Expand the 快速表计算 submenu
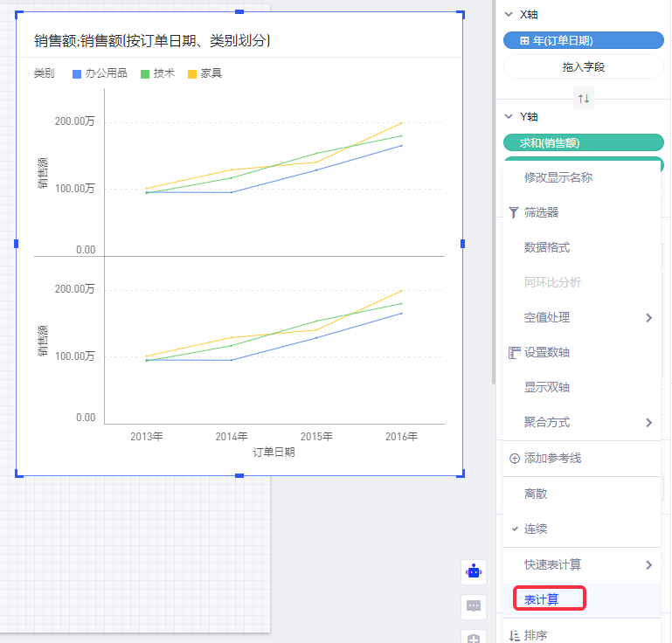Viewport: 672px width, 643px height. coord(648,564)
